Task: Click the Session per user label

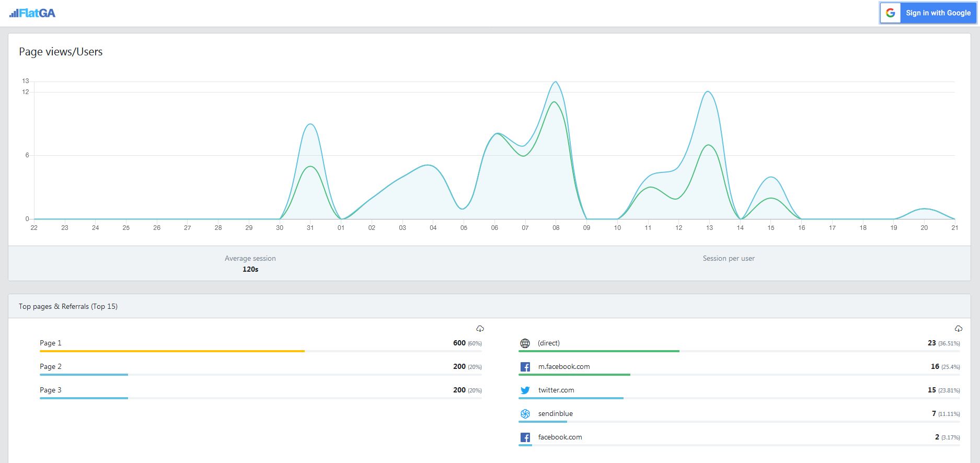Action: coord(729,258)
